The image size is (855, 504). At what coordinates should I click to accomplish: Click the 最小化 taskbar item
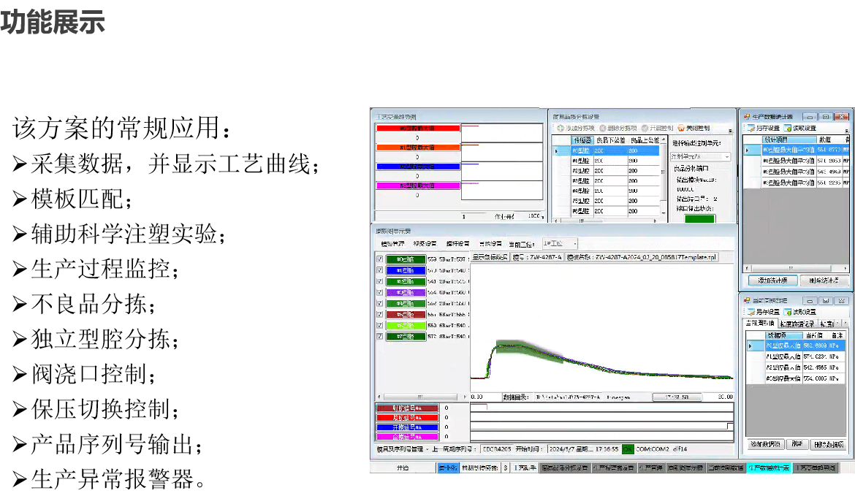[448, 467]
